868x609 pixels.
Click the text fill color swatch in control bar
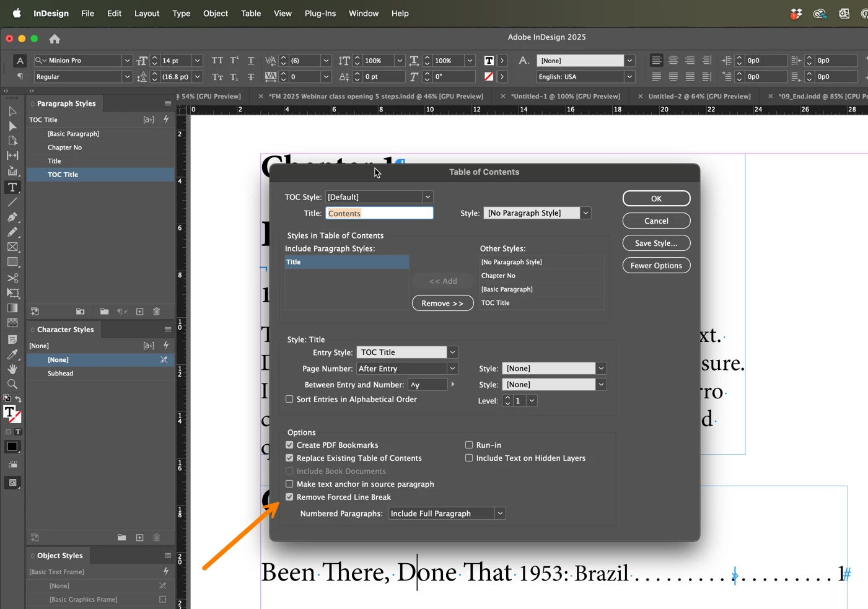(x=489, y=60)
